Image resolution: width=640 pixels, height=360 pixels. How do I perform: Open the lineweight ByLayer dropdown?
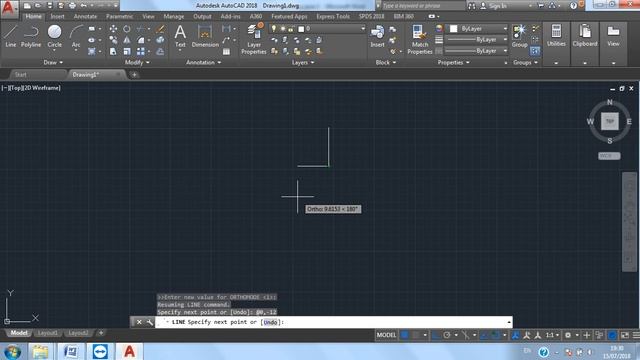(476, 40)
